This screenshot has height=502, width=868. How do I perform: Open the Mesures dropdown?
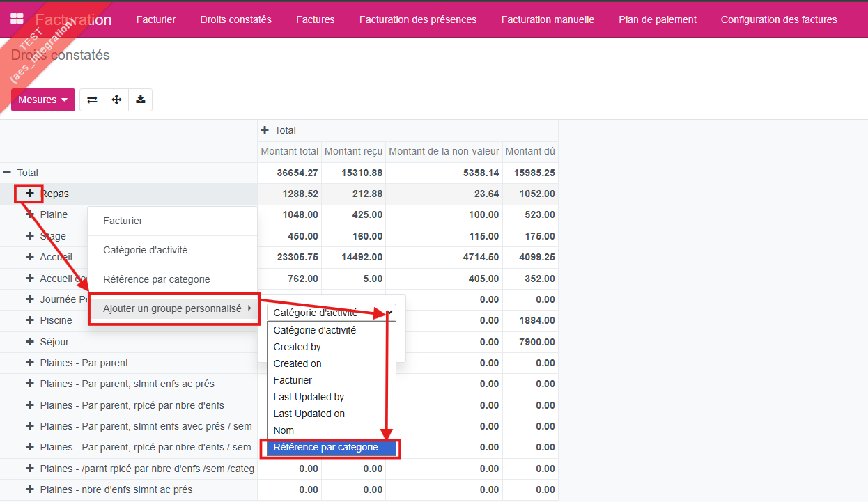43,100
